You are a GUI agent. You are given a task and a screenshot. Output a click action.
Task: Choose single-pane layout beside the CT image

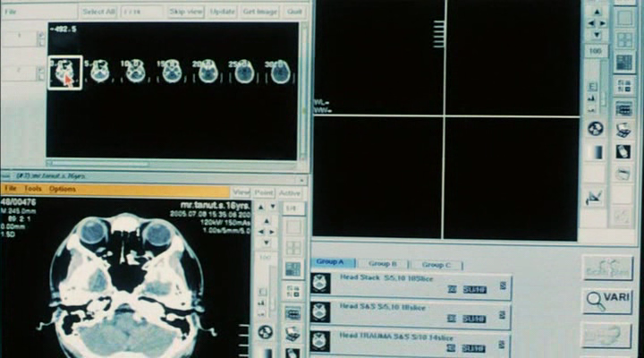tap(293, 226)
